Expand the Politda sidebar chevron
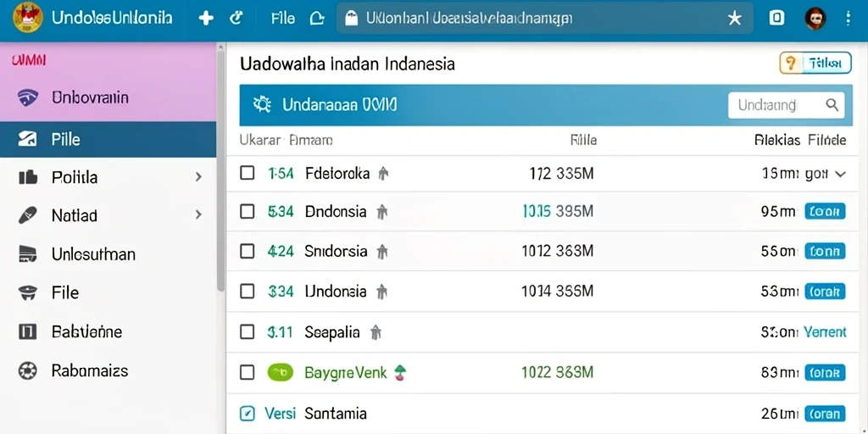 tap(198, 177)
